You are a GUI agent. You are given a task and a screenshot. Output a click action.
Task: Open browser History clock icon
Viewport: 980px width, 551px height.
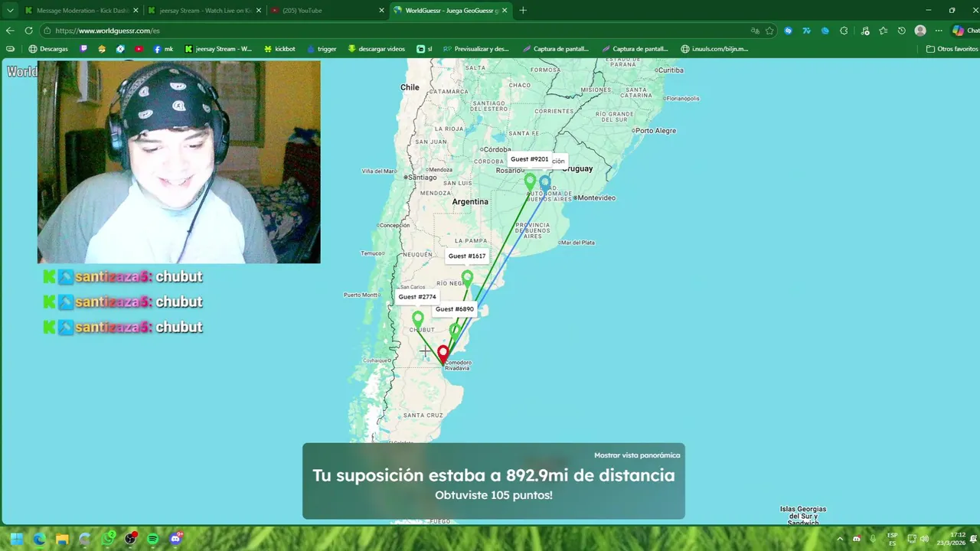(x=901, y=31)
